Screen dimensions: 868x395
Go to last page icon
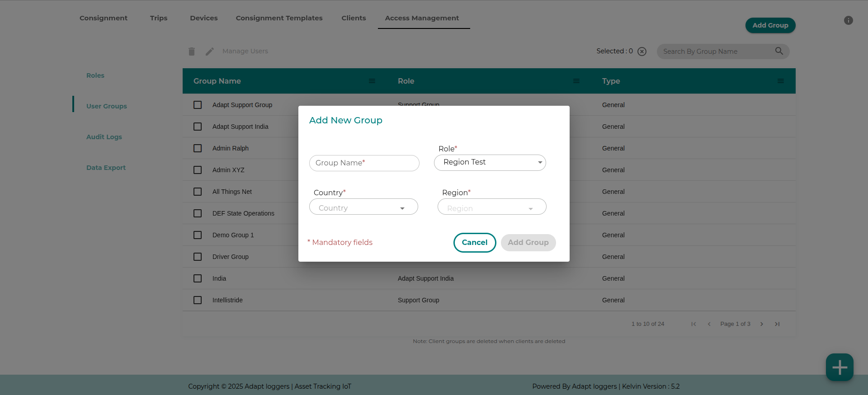(x=777, y=324)
